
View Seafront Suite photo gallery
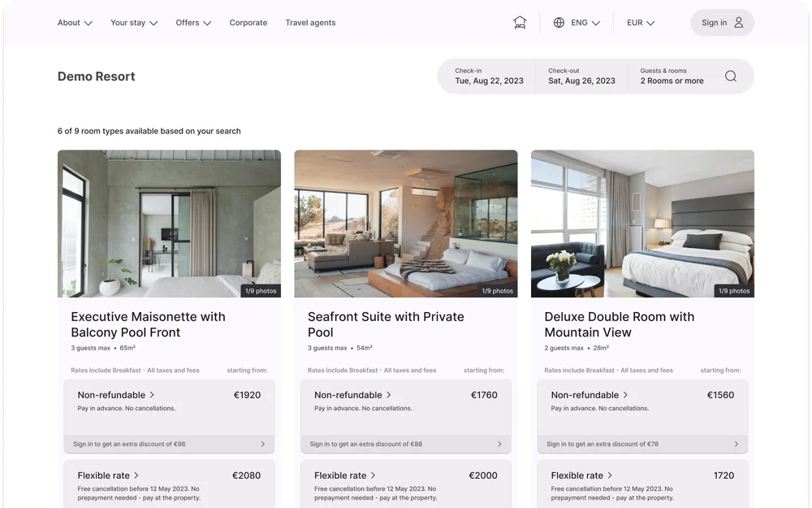(405, 224)
